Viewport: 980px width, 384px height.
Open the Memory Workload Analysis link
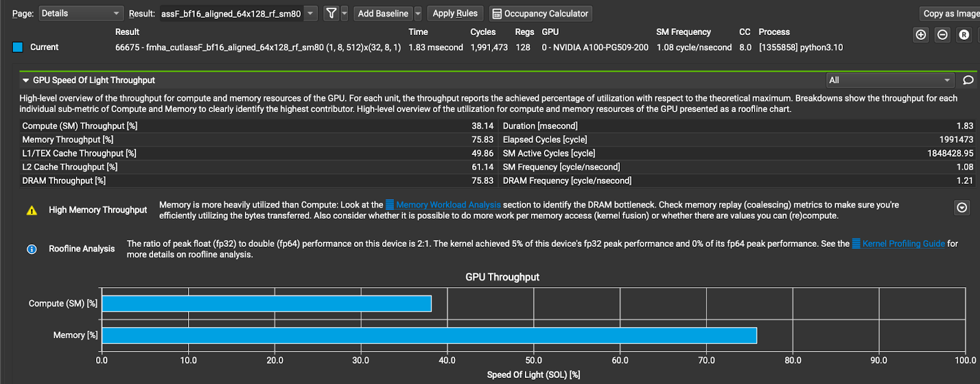tap(448, 205)
